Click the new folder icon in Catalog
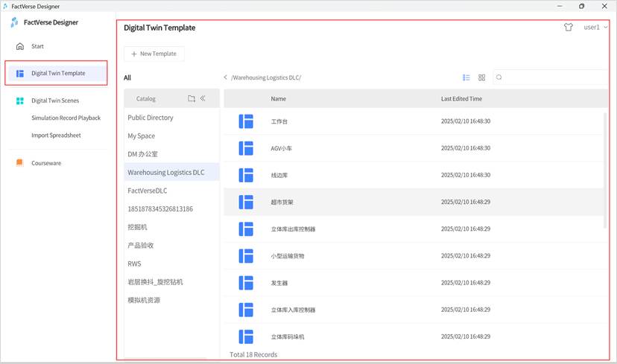Screen dimensions: 617x364 click(x=192, y=98)
